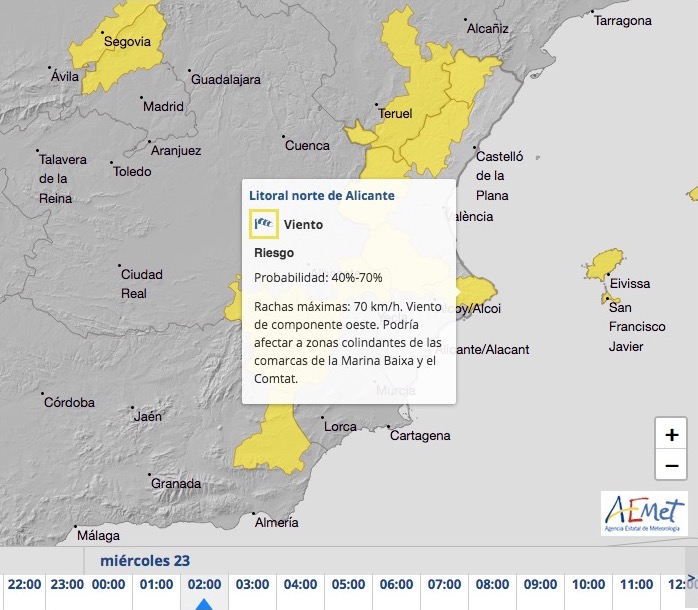Select 00:00 under miércoles 23

[108, 584]
